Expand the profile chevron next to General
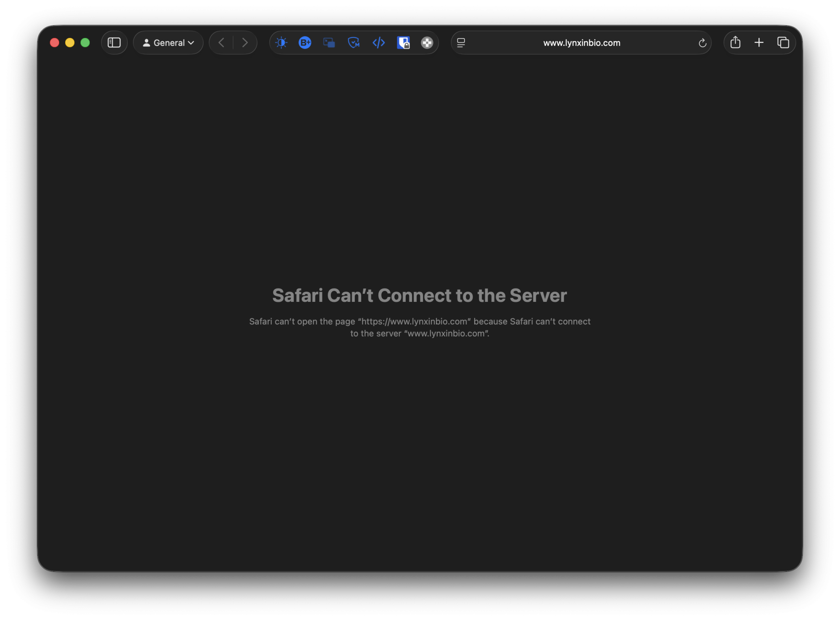The image size is (840, 621). point(192,42)
